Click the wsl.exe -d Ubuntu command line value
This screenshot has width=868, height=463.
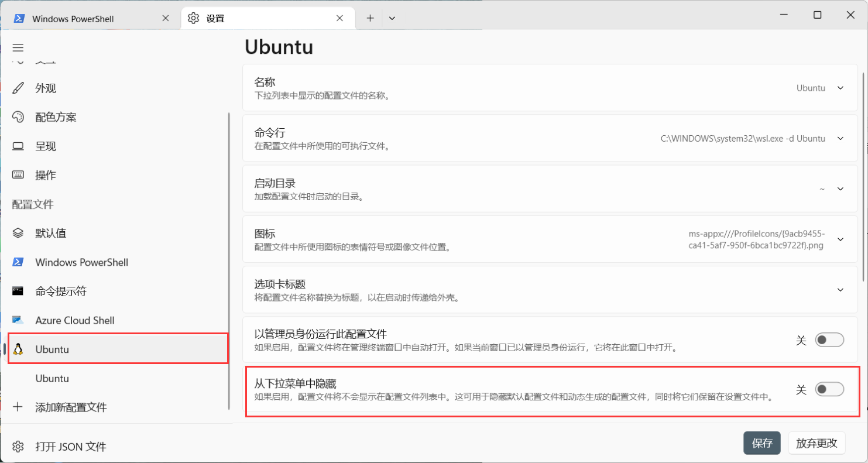pos(743,139)
